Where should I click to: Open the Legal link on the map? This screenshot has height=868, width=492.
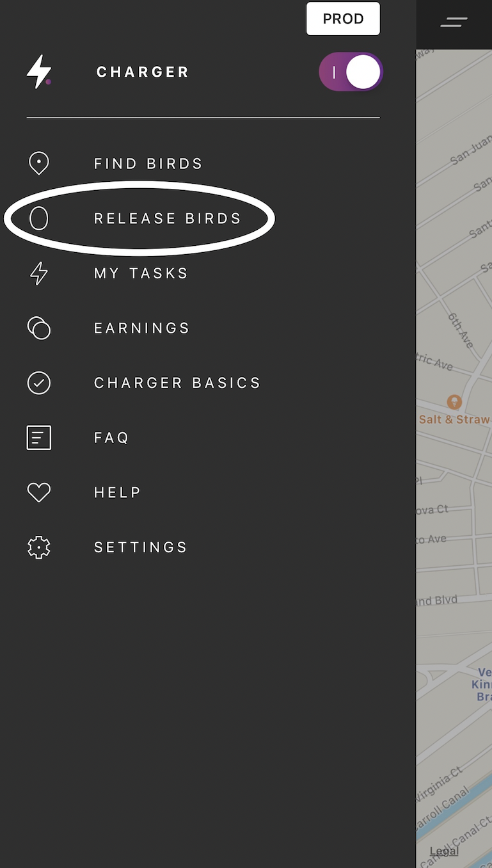444,851
